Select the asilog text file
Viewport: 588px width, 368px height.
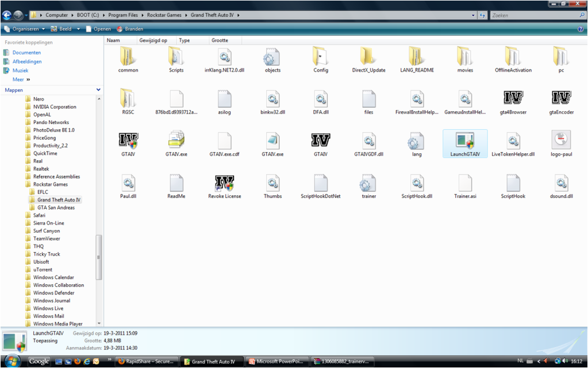pos(224,102)
